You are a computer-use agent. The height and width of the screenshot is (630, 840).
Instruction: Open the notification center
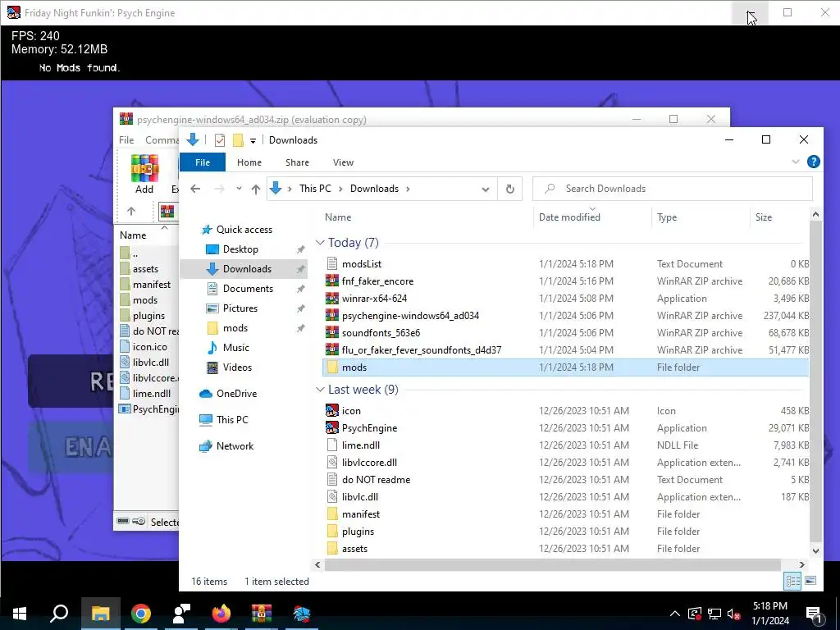click(815, 614)
